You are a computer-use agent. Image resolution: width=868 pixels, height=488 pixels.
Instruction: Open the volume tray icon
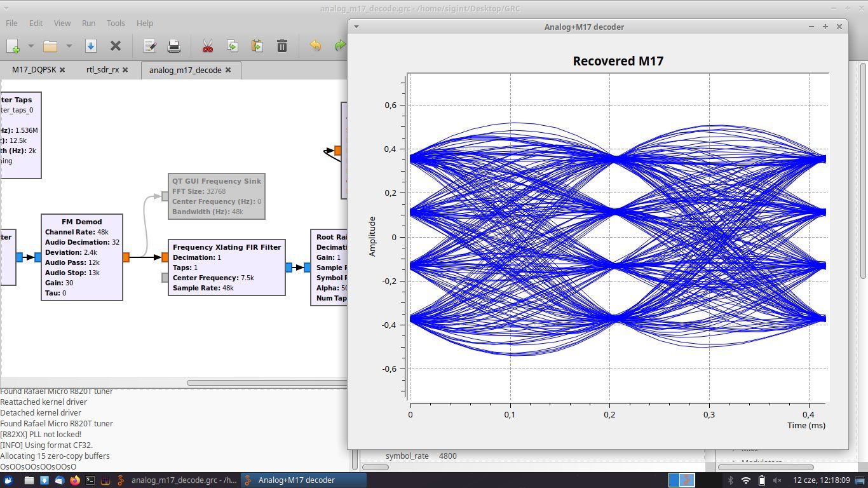coord(778,480)
